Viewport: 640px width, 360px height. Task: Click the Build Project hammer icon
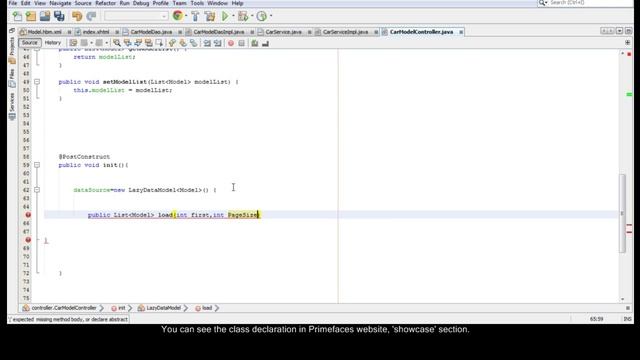(195, 16)
